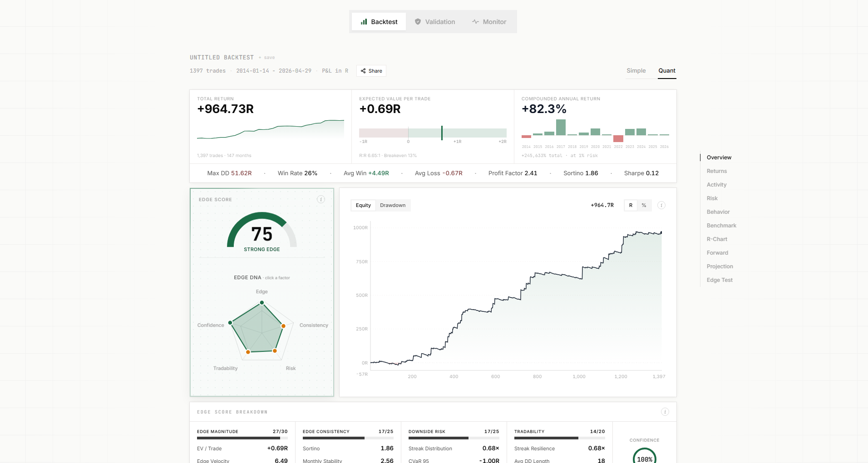868x463 pixels.
Task: Switch to the Monitor tab
Action: pyautogui.click(x=489, y=22)
